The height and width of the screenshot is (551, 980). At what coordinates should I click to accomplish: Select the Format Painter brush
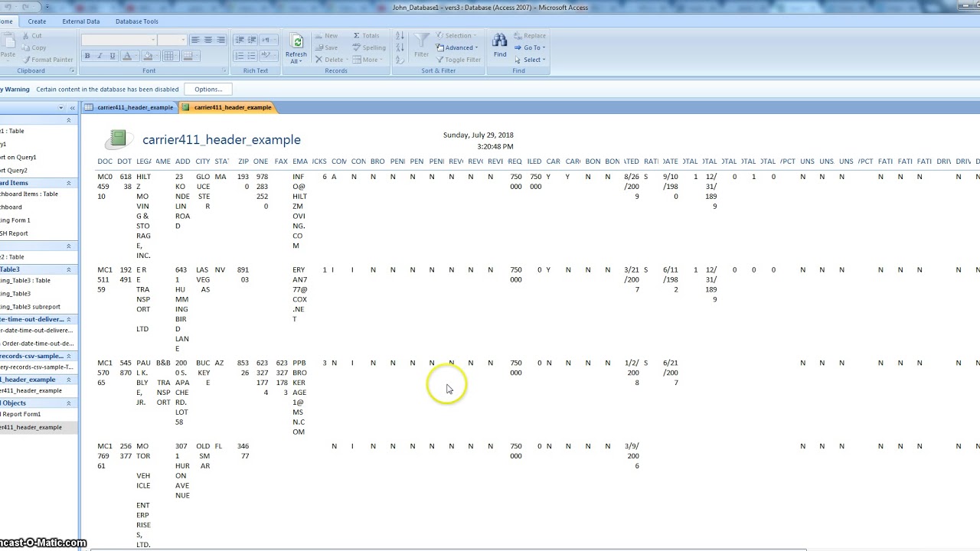click(25, 60)
